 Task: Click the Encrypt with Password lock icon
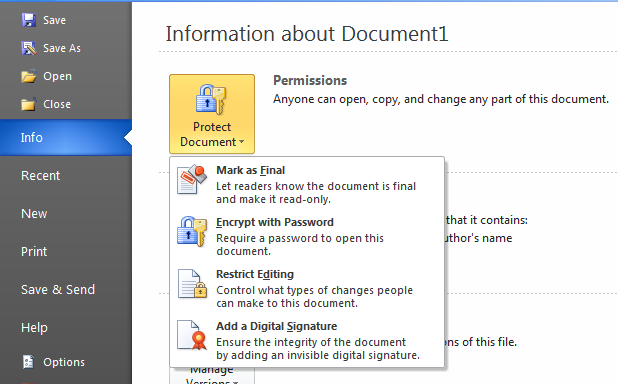click(x=192, y=231)
